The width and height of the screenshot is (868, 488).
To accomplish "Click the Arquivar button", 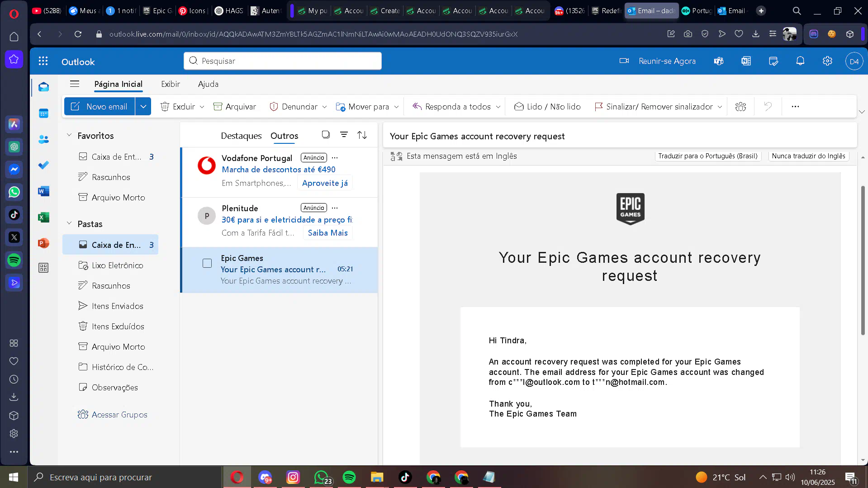I will point(234,106).
